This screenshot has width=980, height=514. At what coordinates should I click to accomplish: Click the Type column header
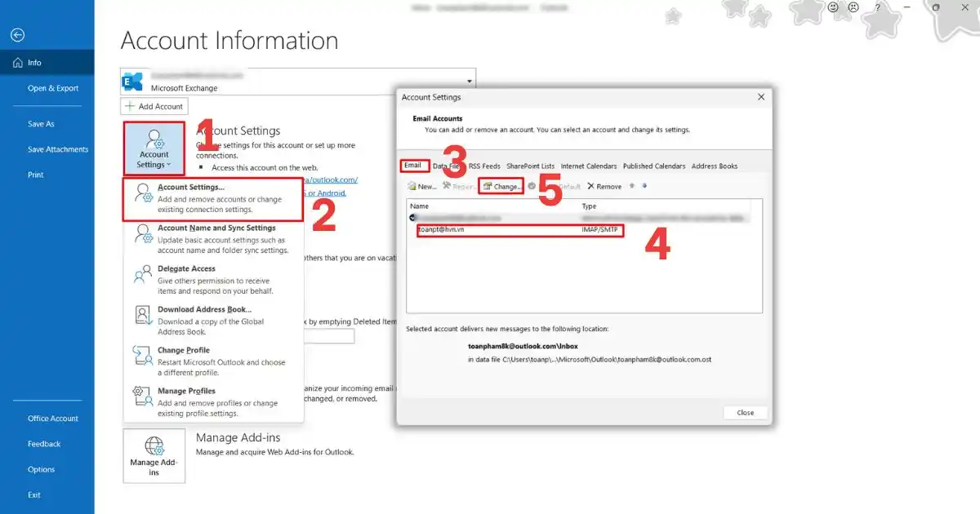(589, 206)
